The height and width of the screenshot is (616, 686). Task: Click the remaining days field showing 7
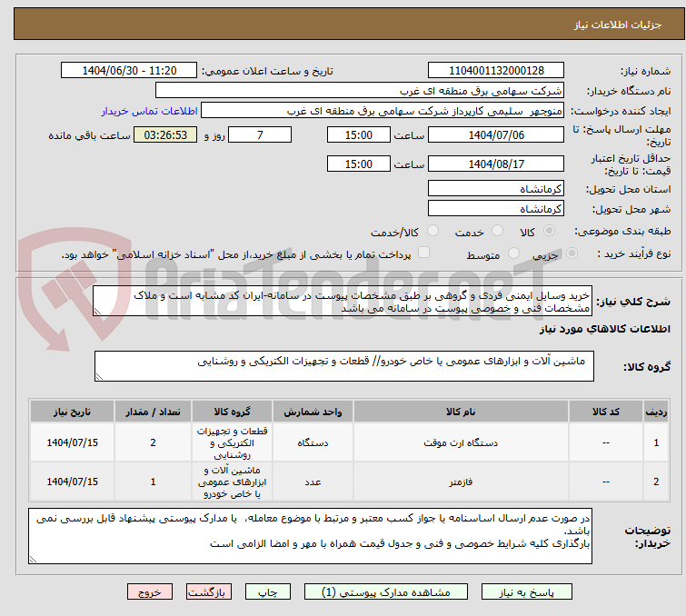[260, 134]
